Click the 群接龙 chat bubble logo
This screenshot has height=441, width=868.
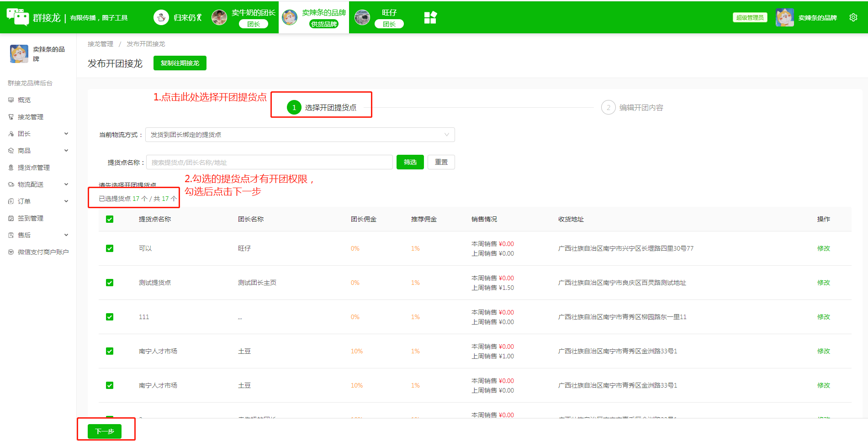coord(18,17)
